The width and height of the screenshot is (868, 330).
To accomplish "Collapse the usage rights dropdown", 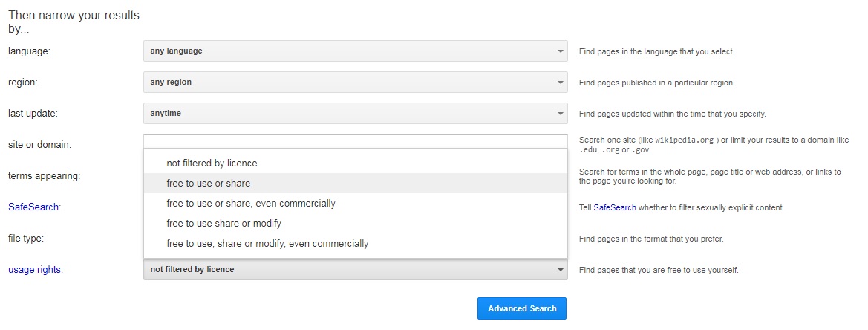I will 356,269.
